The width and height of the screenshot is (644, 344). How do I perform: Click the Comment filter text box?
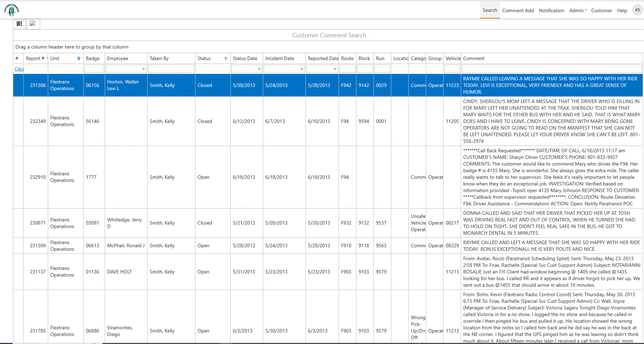coord(552,69)
